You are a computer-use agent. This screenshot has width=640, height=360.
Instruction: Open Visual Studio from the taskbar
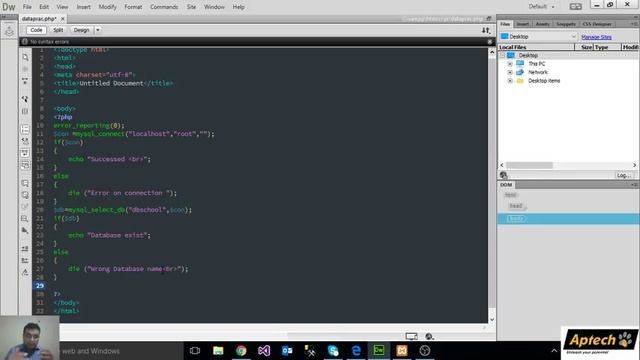tap(264, 351)
